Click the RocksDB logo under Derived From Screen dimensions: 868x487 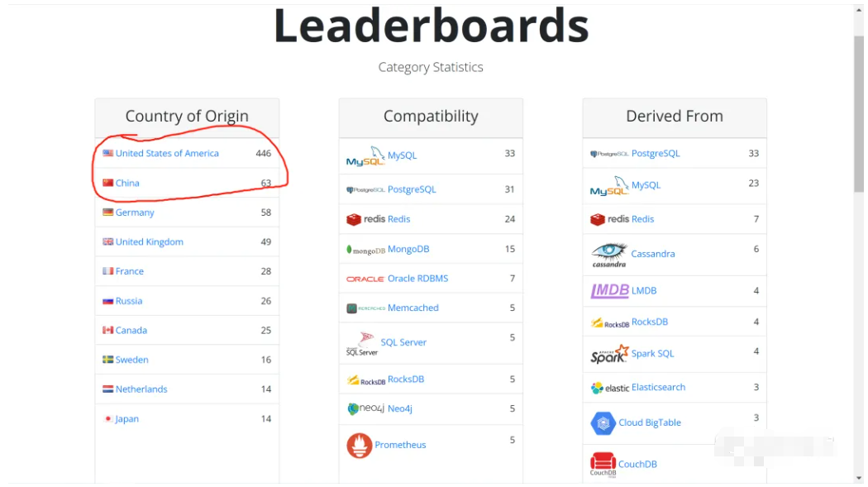click(609, 322)
